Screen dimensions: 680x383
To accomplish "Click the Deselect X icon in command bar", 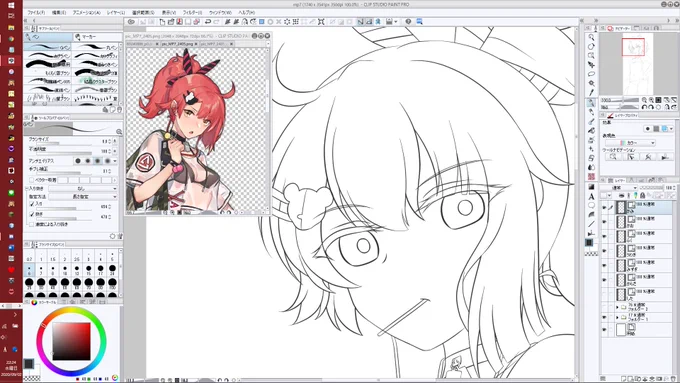I will (x=279, y=22).
